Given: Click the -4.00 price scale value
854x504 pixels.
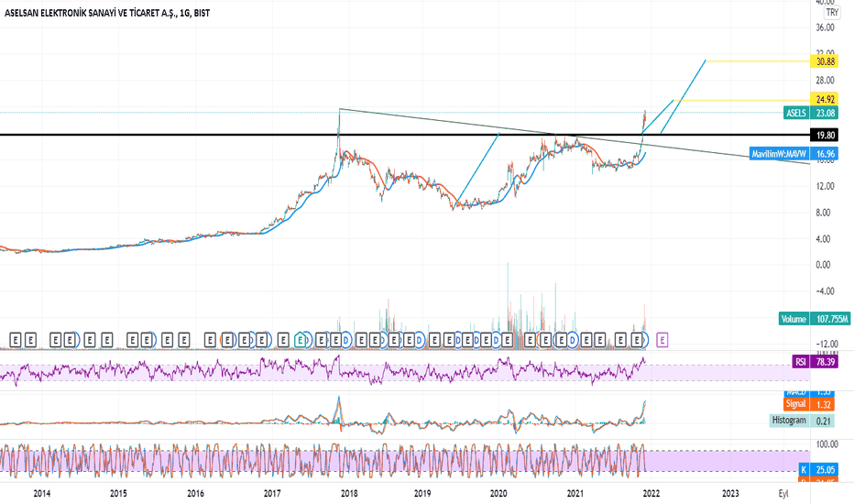Looking at the screenshot, I should click(x=825, y=291).
